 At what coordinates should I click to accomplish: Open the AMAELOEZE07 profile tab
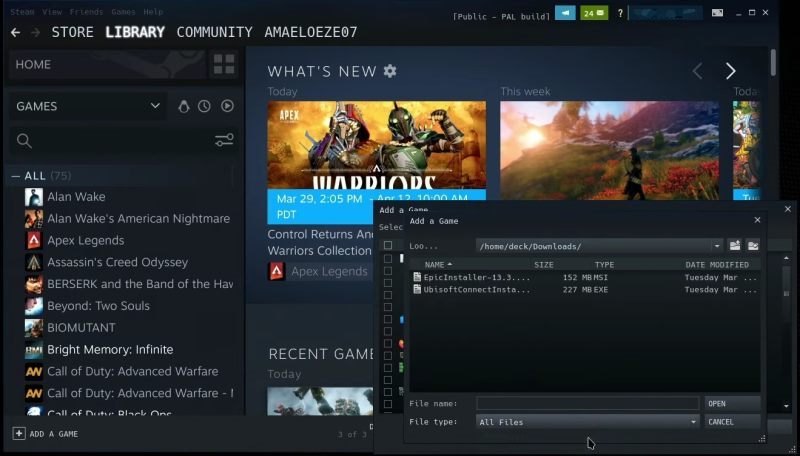point(311,32)
